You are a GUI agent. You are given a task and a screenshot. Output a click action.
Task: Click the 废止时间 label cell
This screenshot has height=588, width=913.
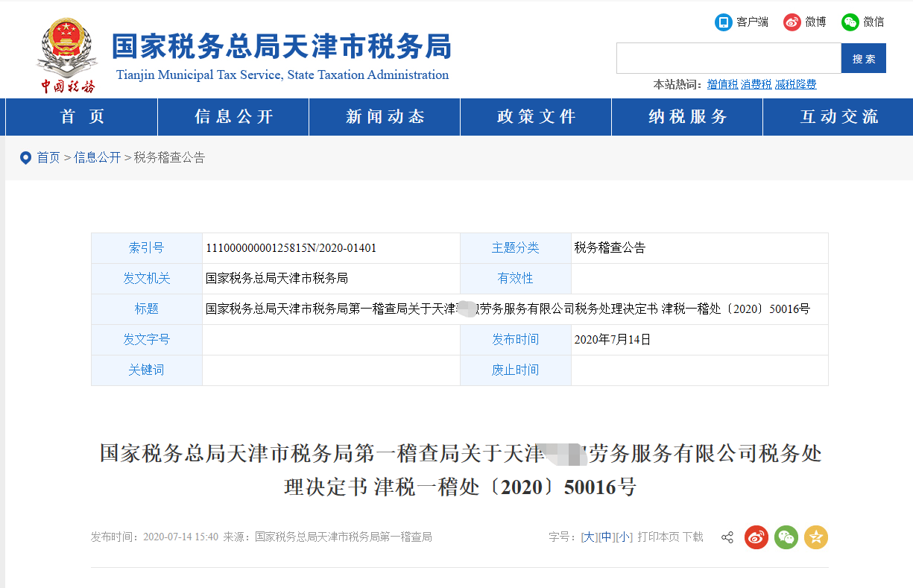pyautogui.click(x=516, y=370)
